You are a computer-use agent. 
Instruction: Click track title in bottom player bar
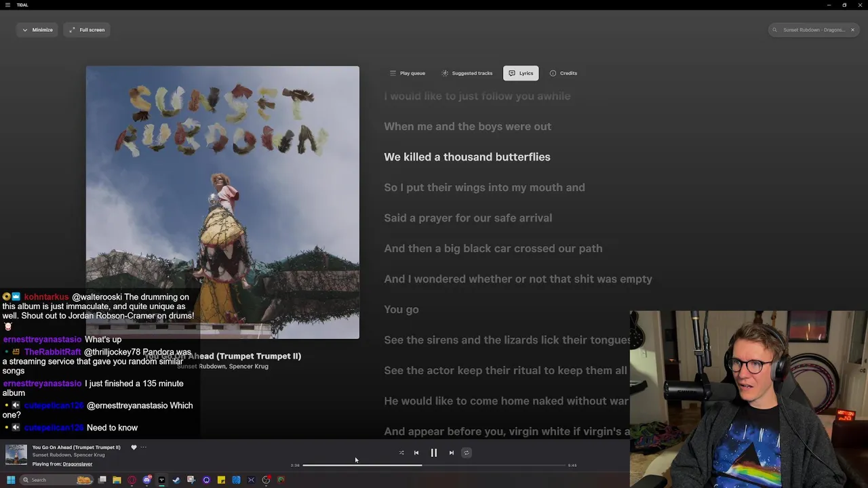pyautogui.click(x=76, y=447)
